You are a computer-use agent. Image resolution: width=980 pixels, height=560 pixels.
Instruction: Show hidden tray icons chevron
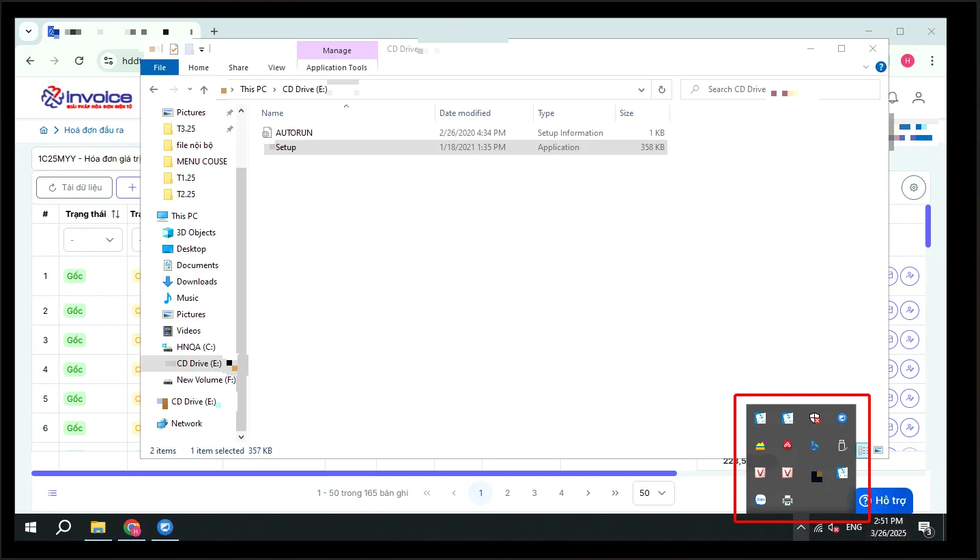801,527
